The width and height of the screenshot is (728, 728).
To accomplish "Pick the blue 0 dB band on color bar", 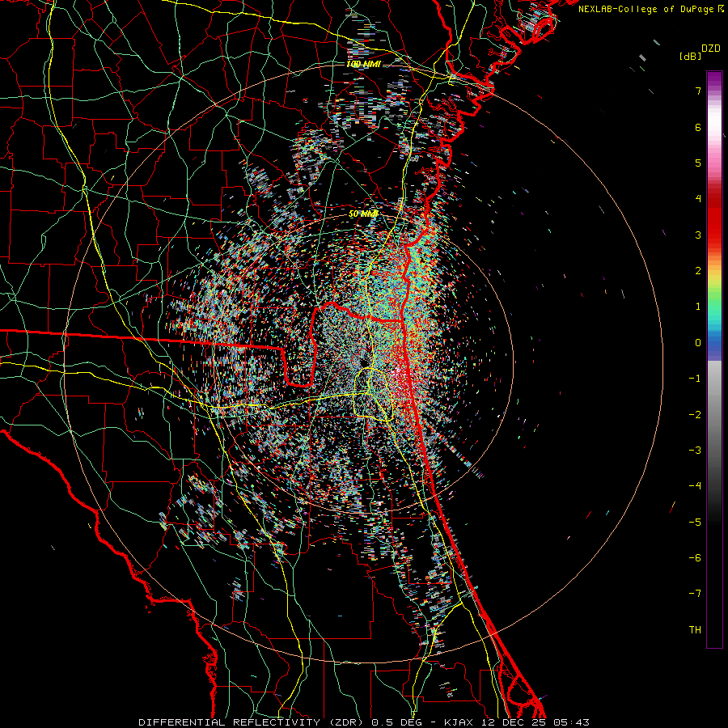I will 714,345.
